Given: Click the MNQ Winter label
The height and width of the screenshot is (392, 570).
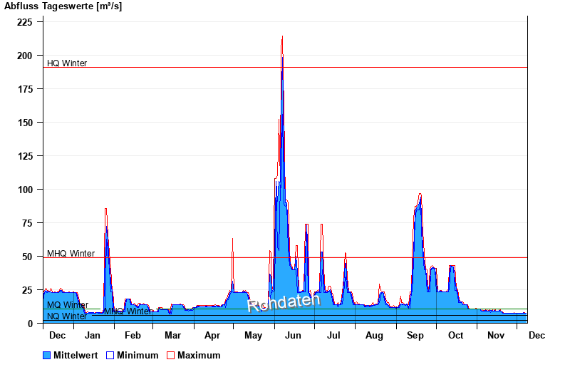Looking at the screenshot, I should [x=128, y=311].
